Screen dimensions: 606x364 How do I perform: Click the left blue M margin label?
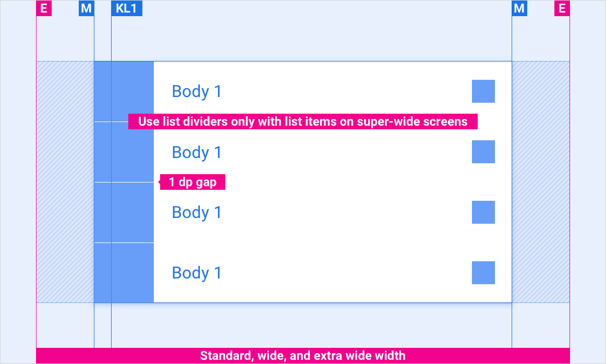pos(86,8)
